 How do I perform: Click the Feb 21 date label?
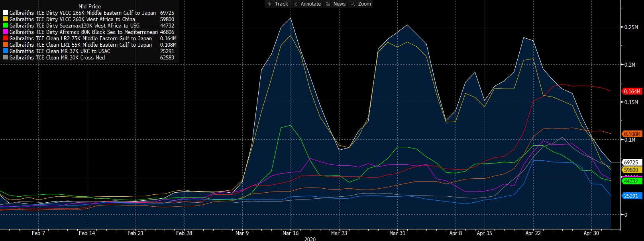[135, 233]
